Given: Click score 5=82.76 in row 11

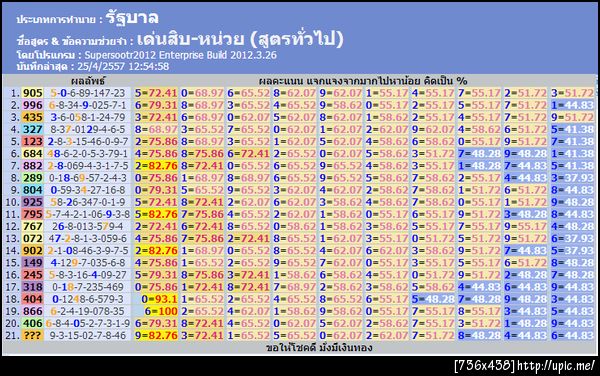Looking at the screenshot, I should (156, 214).
